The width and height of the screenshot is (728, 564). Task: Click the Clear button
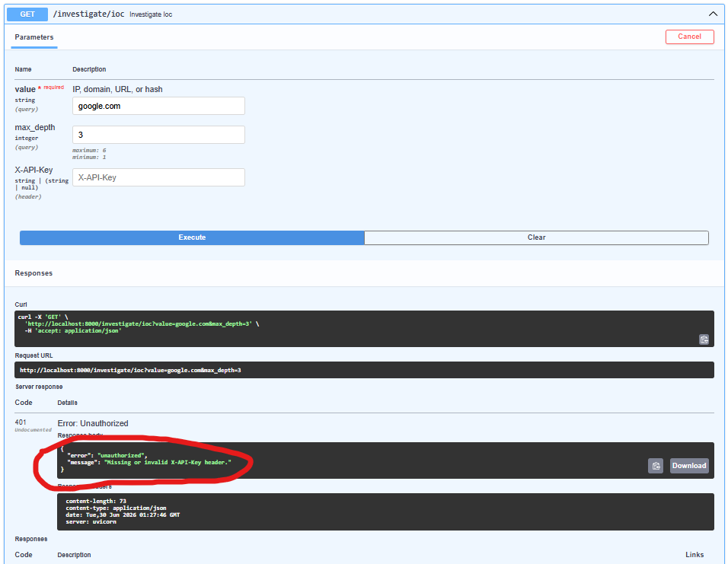(536, 237)
